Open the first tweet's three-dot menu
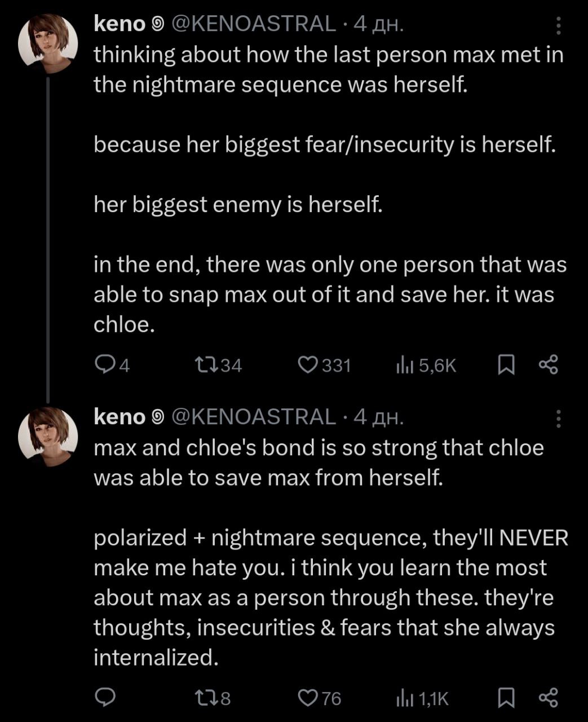Screen dimensions: 588x722 [x=558, y=25]
